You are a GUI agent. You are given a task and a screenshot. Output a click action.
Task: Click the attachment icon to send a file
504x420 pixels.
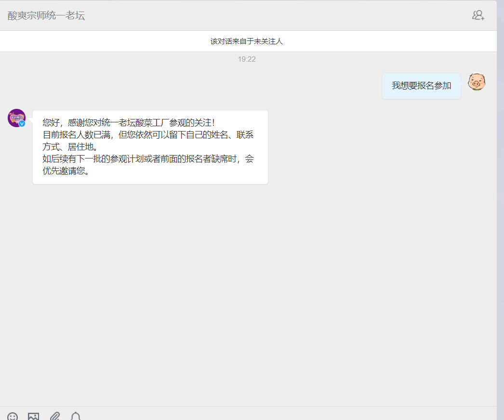(x=54, y=416)
